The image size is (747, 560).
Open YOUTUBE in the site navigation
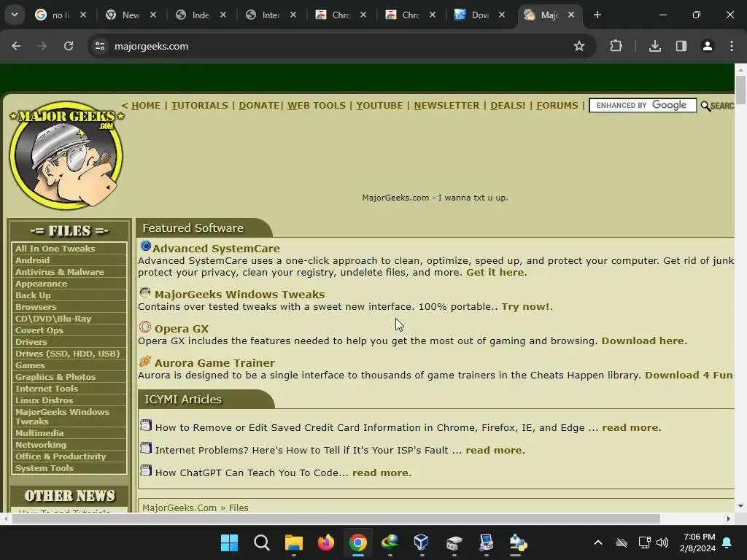click(x=379, y=105)
